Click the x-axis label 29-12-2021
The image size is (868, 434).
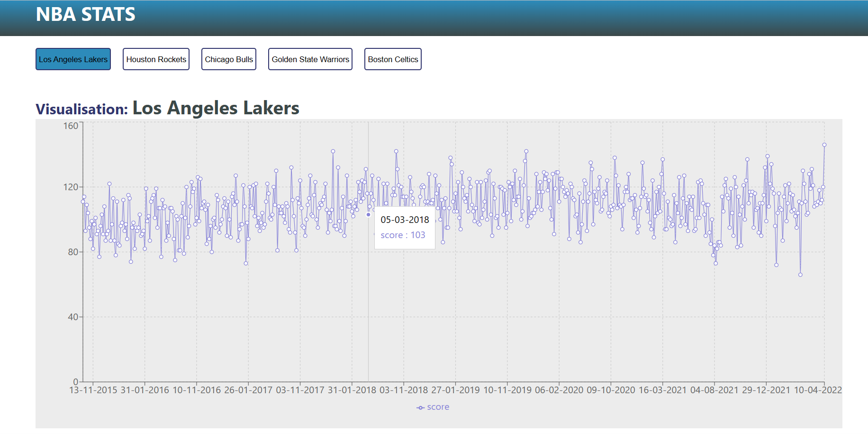(766, 390)
